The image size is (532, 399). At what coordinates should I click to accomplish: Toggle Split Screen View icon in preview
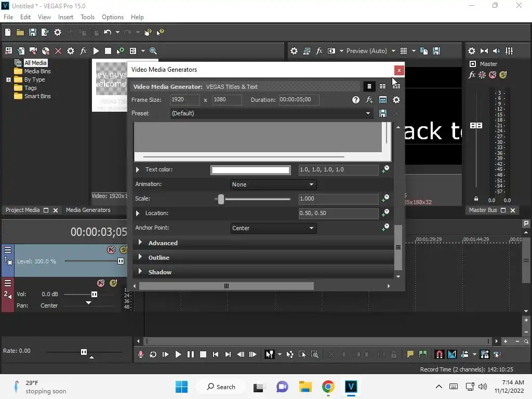(x=331, y=51)
